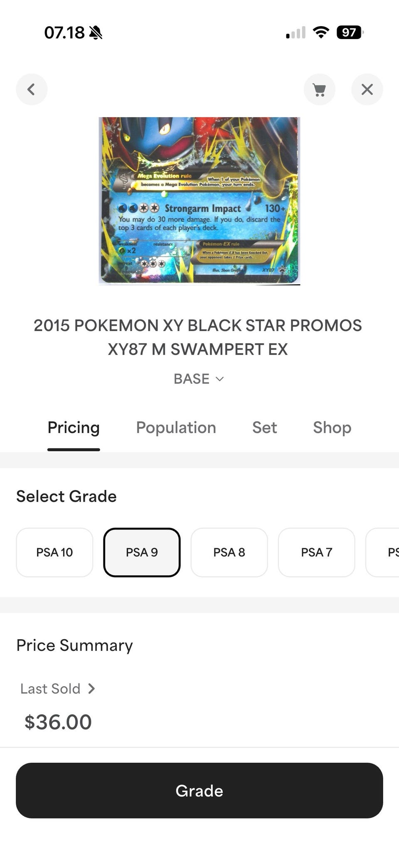Screen dimensions: 399x868
Task: Expand the BASE variant dropdown
Action: [x=199, y=379]
